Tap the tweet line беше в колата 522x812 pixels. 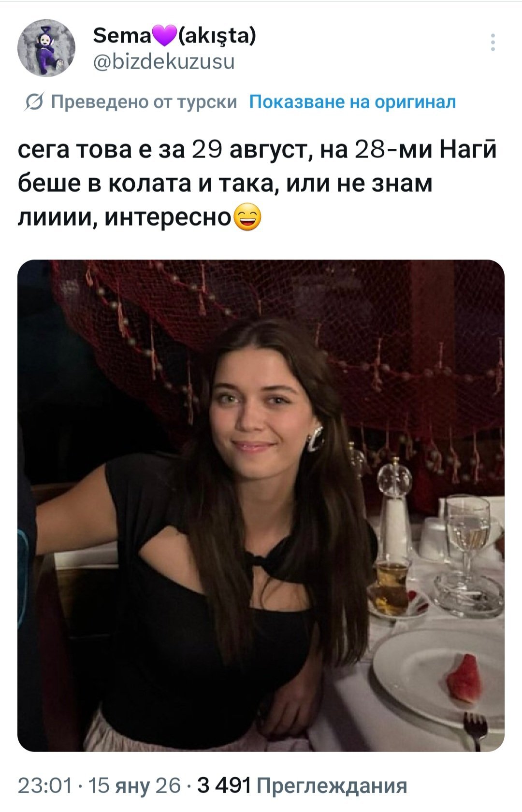pos(225,183)
